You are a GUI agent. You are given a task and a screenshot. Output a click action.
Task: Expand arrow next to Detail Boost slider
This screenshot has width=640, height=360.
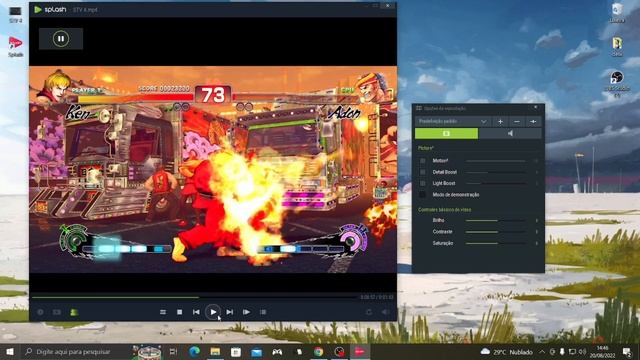[537, 172]
